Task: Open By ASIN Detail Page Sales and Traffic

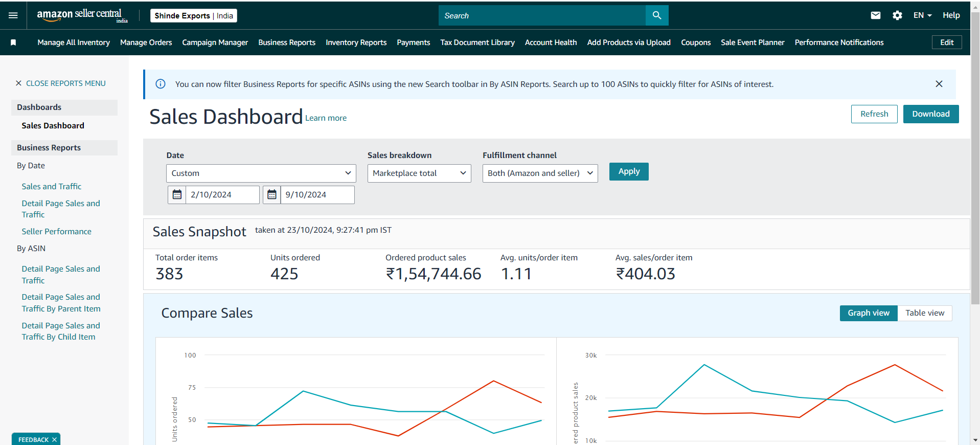Action: [x=61, y=275]
